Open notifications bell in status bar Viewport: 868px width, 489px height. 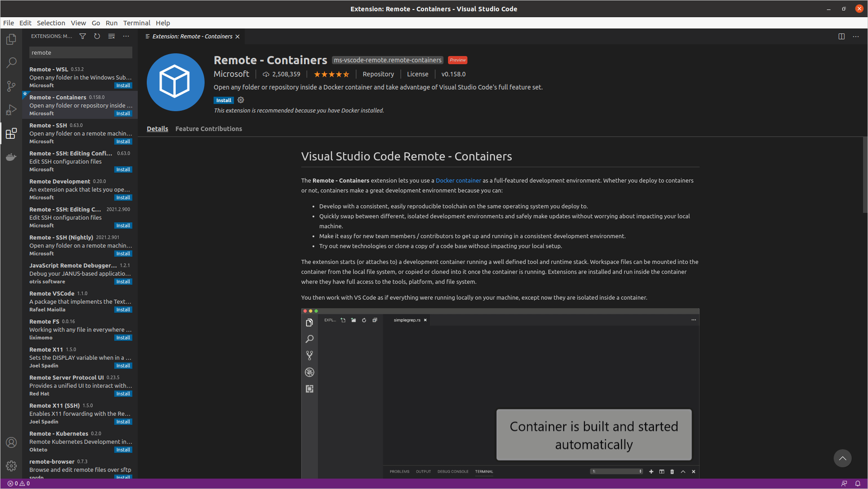858,484
